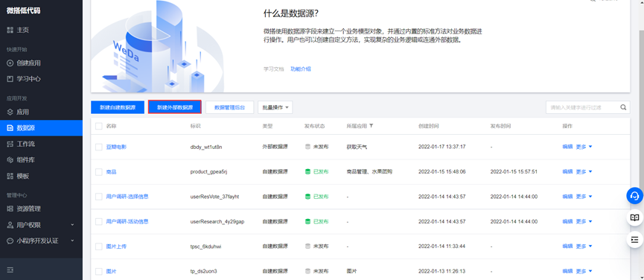
Task: Open 更多 for 用户调研-活动信息 row
Action: click(584, 221)
